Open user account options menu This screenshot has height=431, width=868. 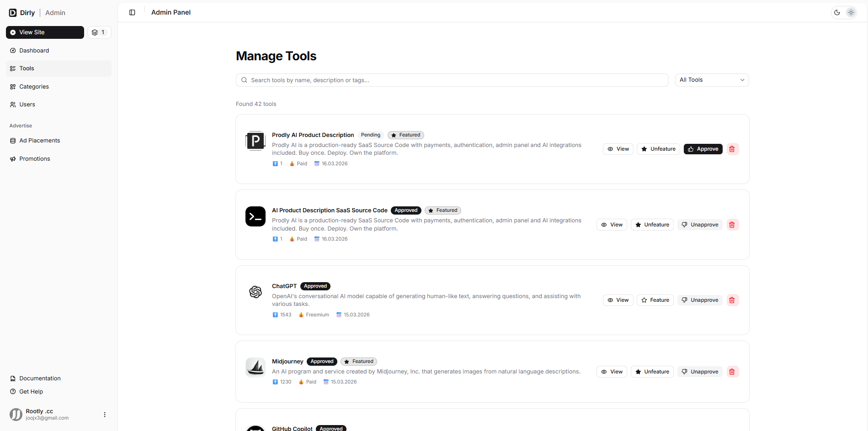pyautogui.click(x=105, y=415)
